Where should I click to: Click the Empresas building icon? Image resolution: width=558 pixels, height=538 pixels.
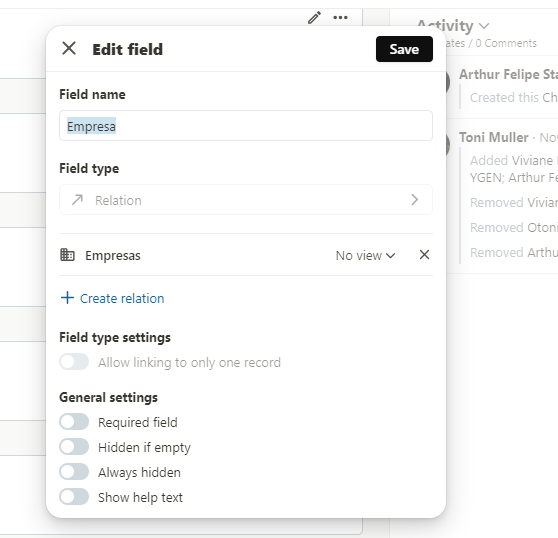[x=67, y=255]
